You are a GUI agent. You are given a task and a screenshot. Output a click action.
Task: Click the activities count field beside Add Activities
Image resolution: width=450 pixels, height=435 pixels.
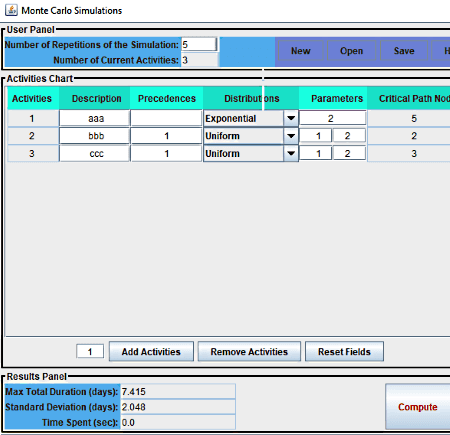click(x=90, y=352)
